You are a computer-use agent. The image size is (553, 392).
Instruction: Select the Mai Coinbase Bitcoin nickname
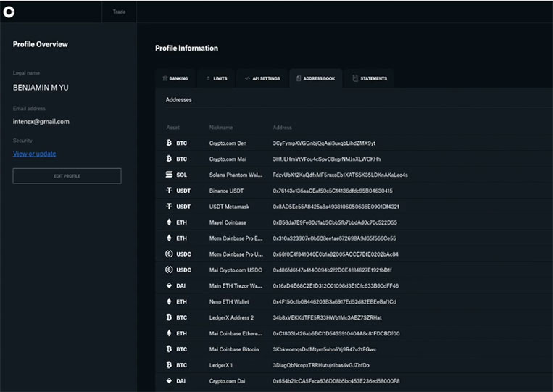[234, 349]
